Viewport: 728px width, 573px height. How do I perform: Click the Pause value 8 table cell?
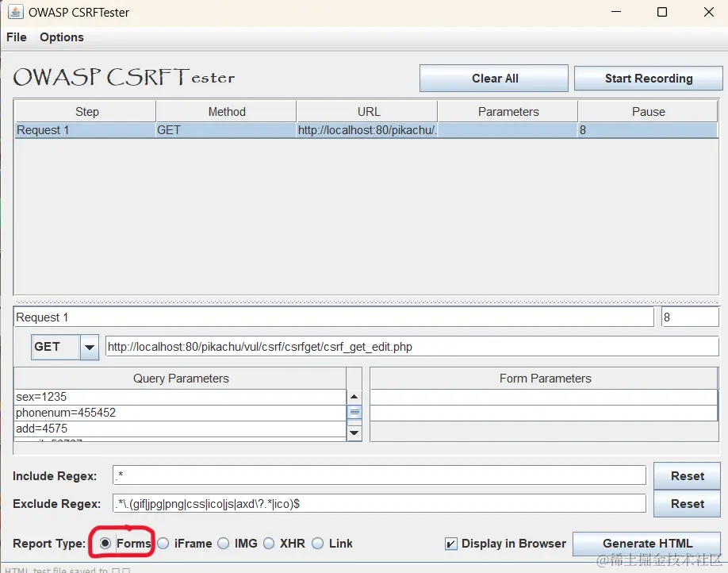[x=648, y=130]
